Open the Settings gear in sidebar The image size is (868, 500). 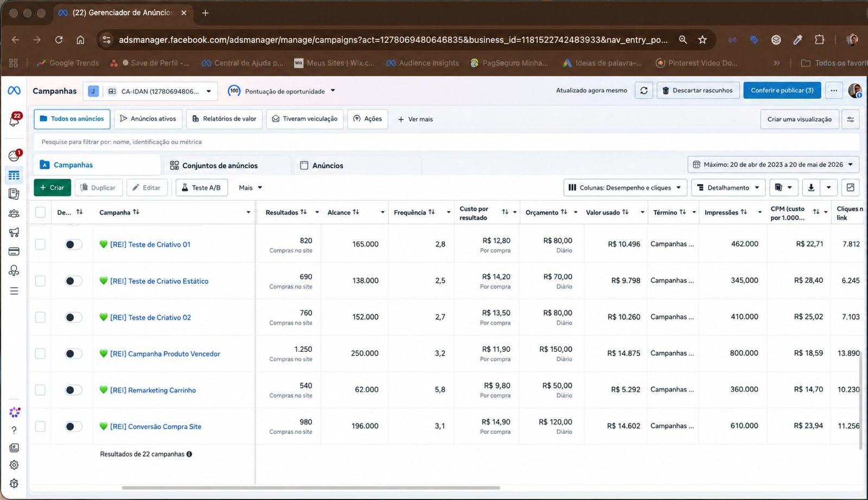point(14,465)
